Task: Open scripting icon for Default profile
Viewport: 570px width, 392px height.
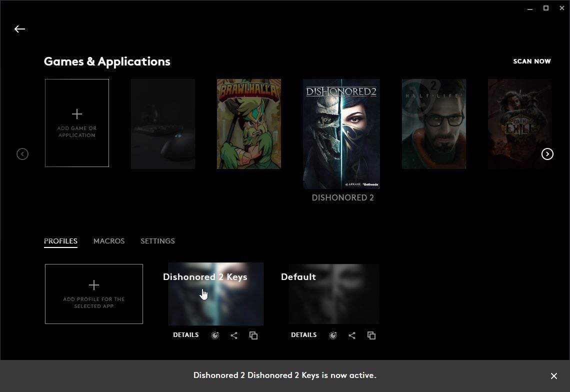Action: (333, 335)
